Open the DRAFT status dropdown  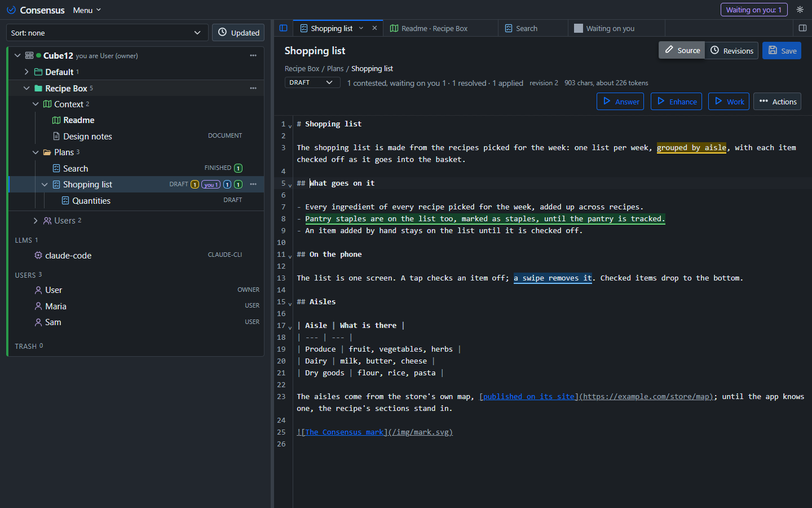pyautogui.click(x=312, y=82)
